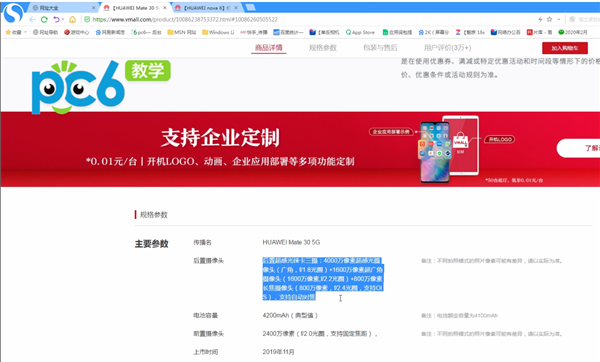The width and height of the screenshot is (600, 362).
Task: Open the 快手 bookmark
Action: [x=254, y=32]
